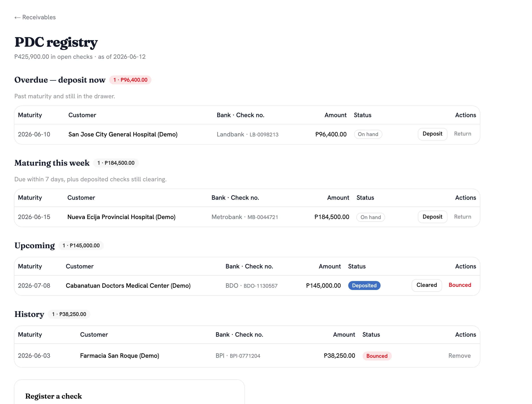The image size is (532, 404).
Task: Click the Register a check heading
Action: [53, 396]
